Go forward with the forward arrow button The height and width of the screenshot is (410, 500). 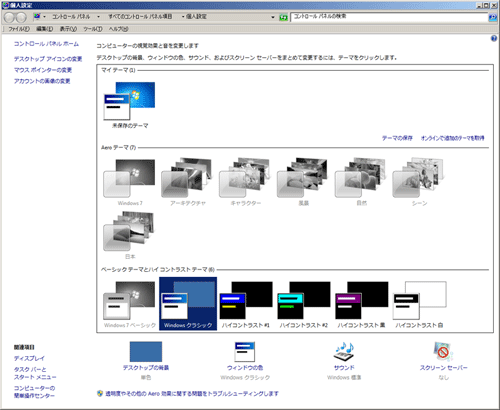click(x=21, y=17)
